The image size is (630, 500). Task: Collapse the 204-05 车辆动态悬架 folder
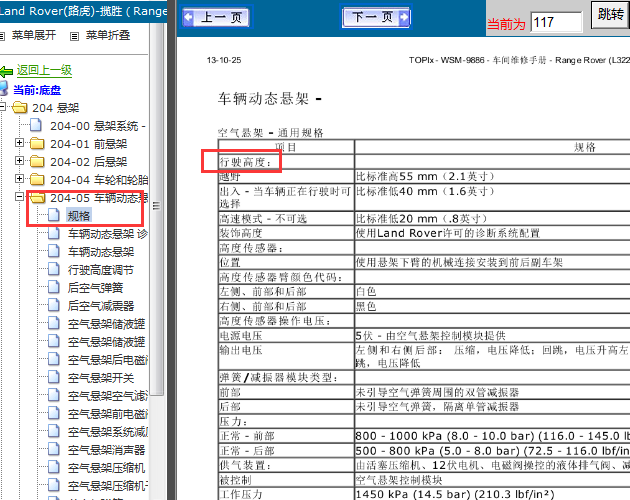[19, 197]
